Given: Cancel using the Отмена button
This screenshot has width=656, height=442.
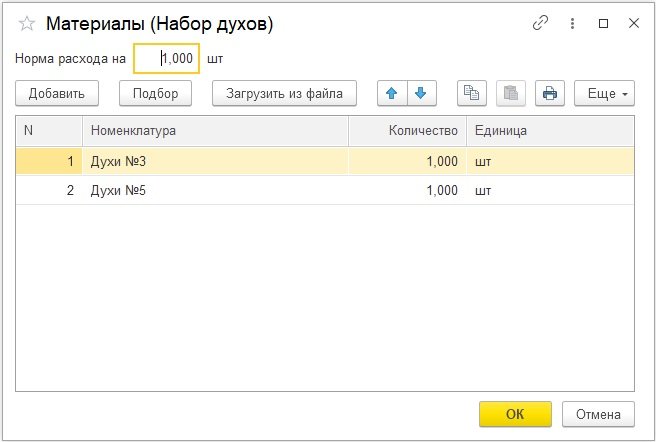Looking at the screenshot, I should point(598,413).
